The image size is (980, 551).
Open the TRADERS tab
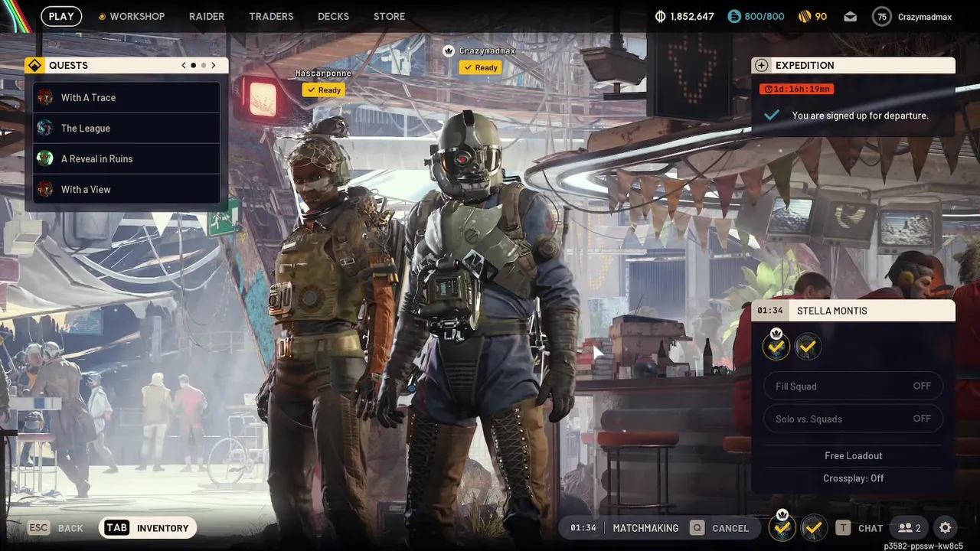coord(271,16)
